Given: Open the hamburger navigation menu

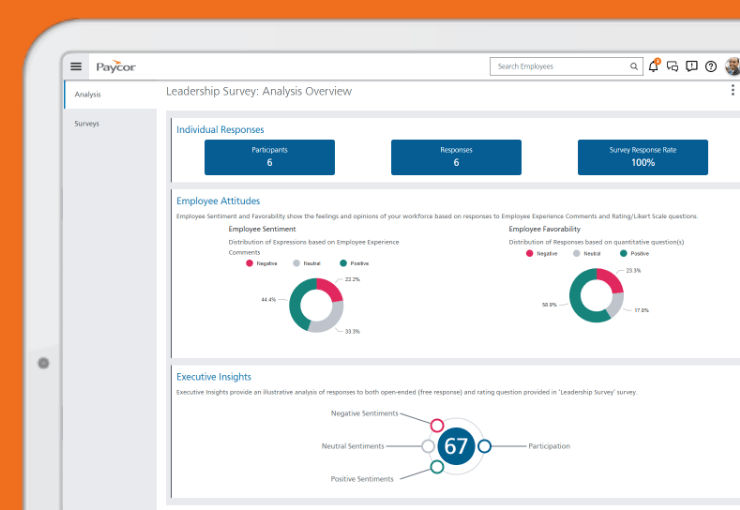Looking at the screenshot, I should point(76,66).
